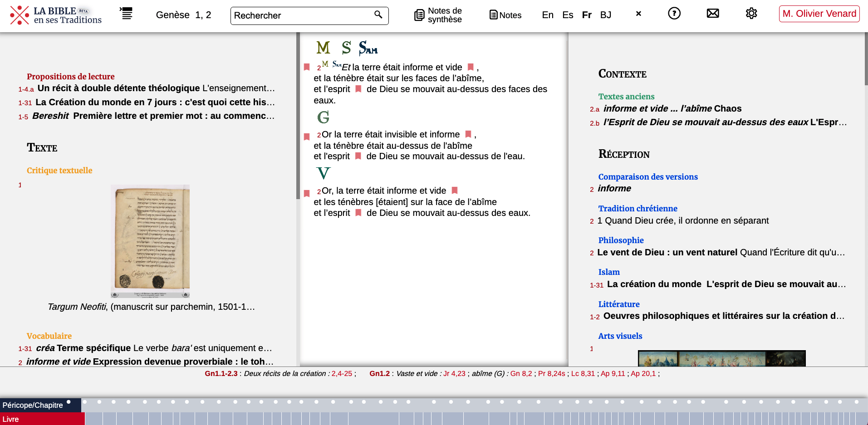
Task: Open M. Olivier Venard account button
Action: [819, 14]
